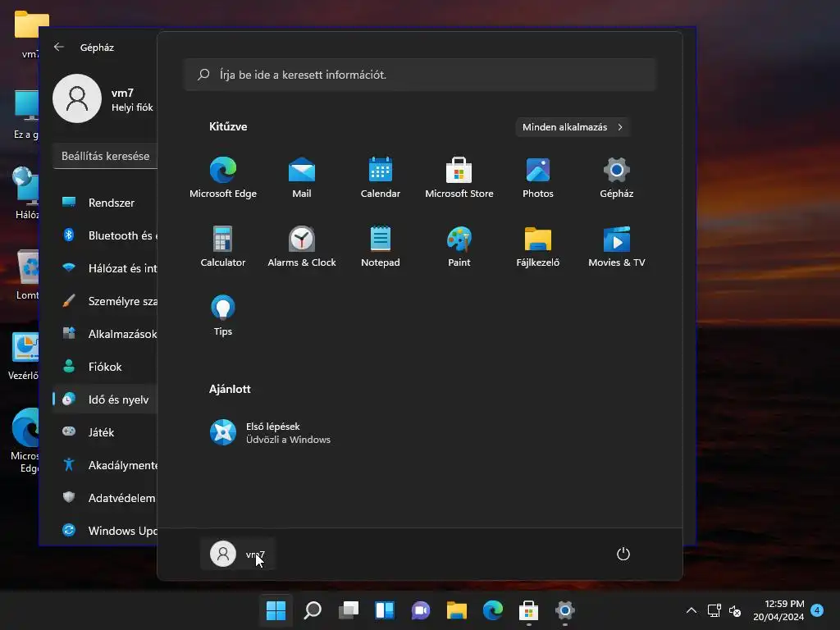
Task: Open Gépház settings pinned tile
Action: (x=617, y=178)
